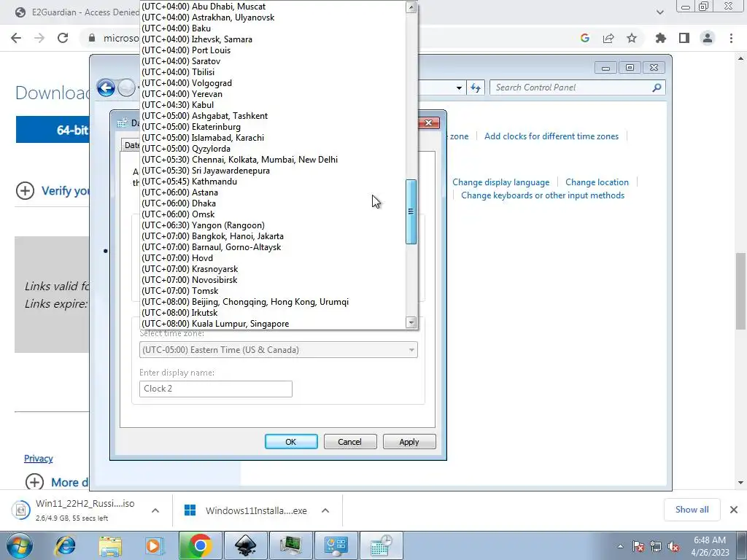Image resolution: width=747 pixels, height=560 pixels.
Task: Open Windows Start menu orb
Action: (x=19, y=545)
